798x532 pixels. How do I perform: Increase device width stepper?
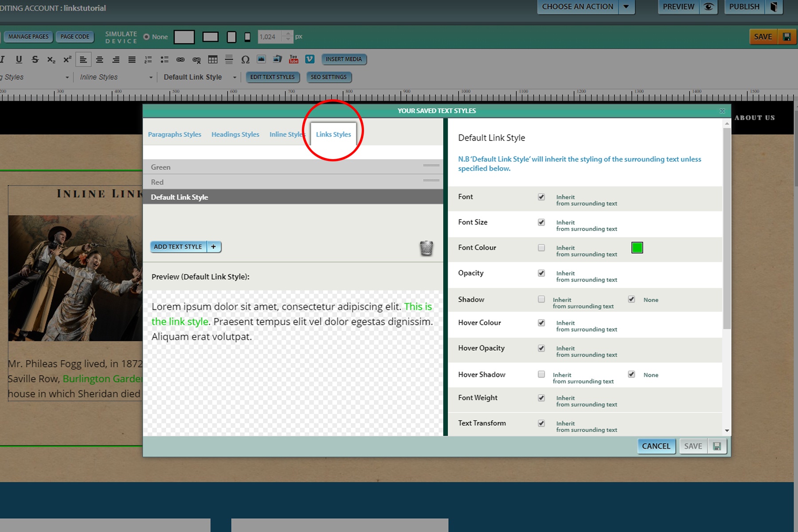coord(288,34)
